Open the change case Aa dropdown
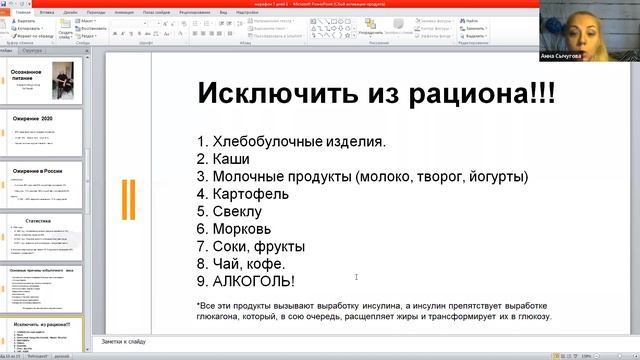 167,33
